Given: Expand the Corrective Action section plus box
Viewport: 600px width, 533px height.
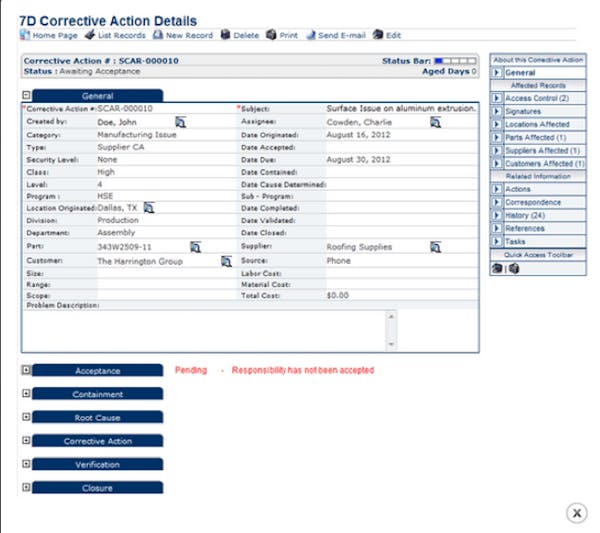Looking at the screenshot, I should pyautogui.click(x=26, y=440).
